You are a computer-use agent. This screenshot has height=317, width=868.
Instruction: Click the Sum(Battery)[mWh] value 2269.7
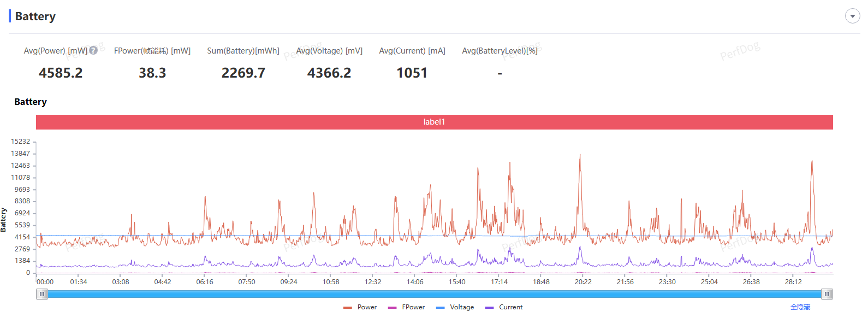pos(243,73)
